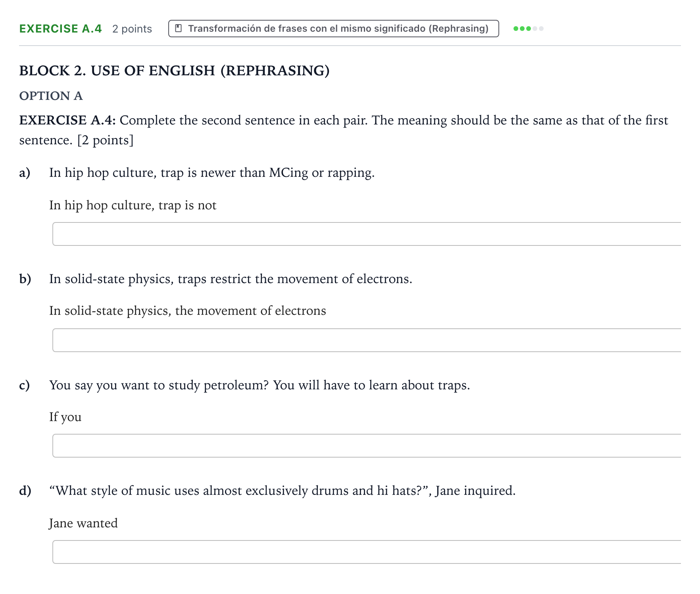
Task: Click the book icon in Rephrasing tag
Action: pyautogui.click(x=179, y=29)
